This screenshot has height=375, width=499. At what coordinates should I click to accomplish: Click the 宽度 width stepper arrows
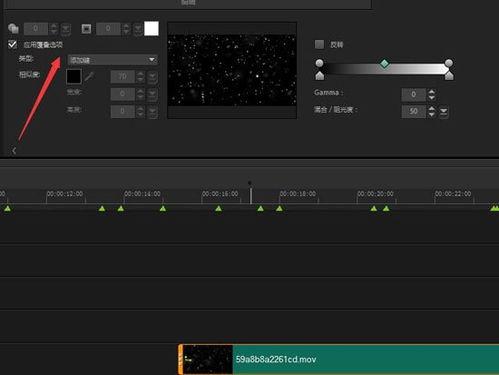[140, 94]
